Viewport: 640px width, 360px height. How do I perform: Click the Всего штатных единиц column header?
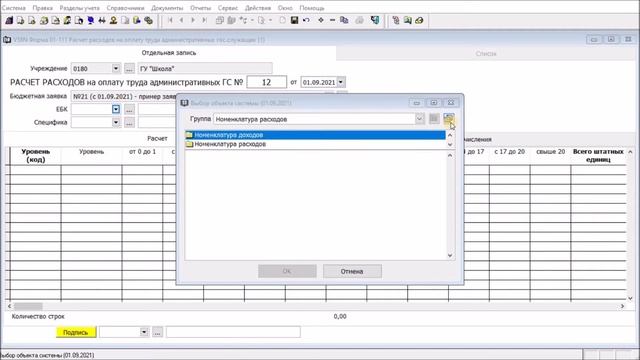coord(598,156)
